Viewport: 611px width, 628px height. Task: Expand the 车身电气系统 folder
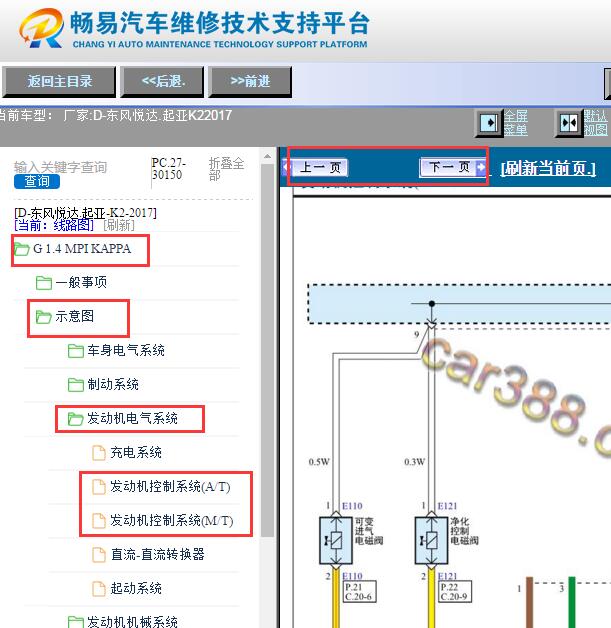[126, 350]
